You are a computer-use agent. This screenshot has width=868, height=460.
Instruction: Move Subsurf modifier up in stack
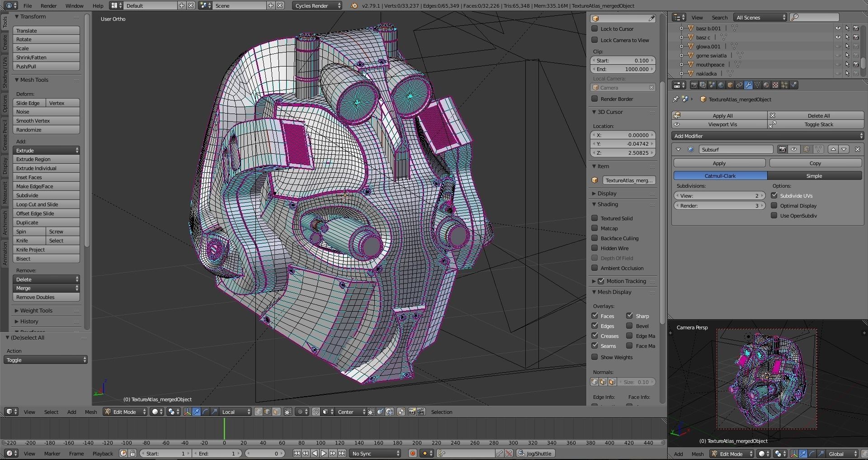pos(833,149)
